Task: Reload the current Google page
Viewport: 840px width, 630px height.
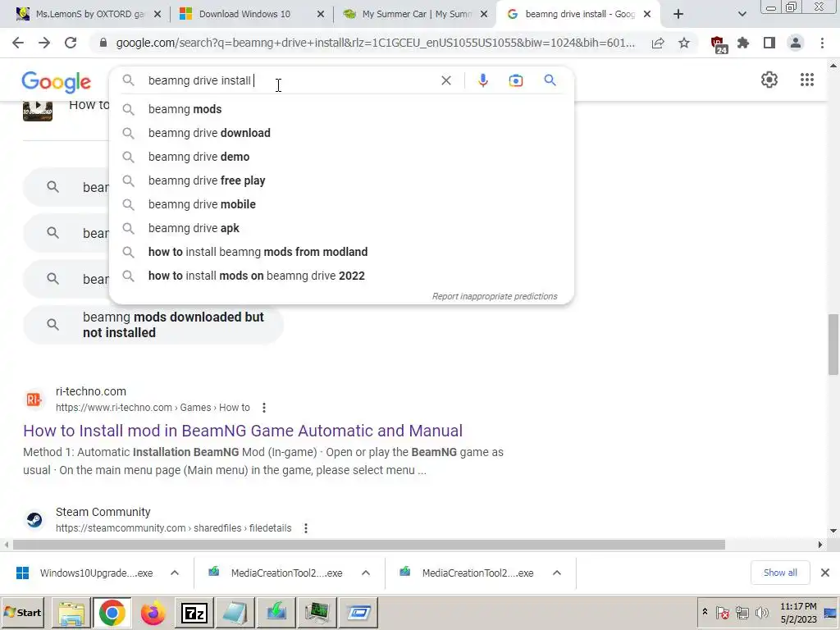Action: (71, 43)
